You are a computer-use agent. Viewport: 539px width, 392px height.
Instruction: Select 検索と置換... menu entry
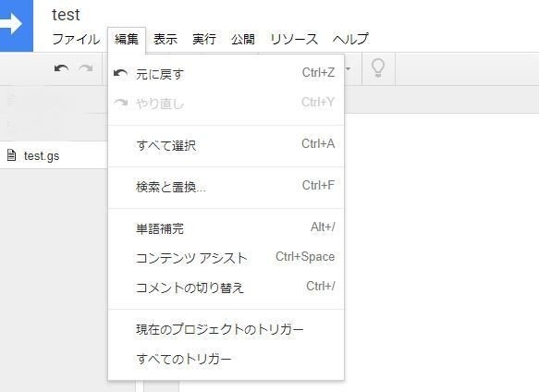(x=226, y=187)
